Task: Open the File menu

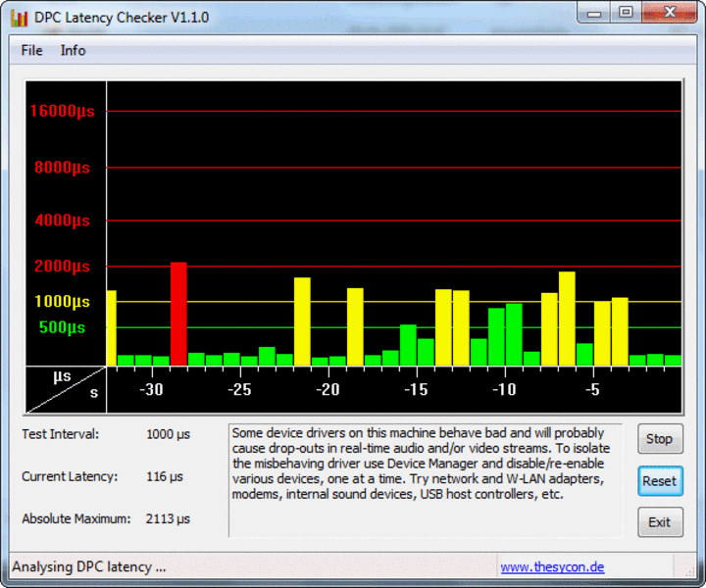Action: [31, 50]
